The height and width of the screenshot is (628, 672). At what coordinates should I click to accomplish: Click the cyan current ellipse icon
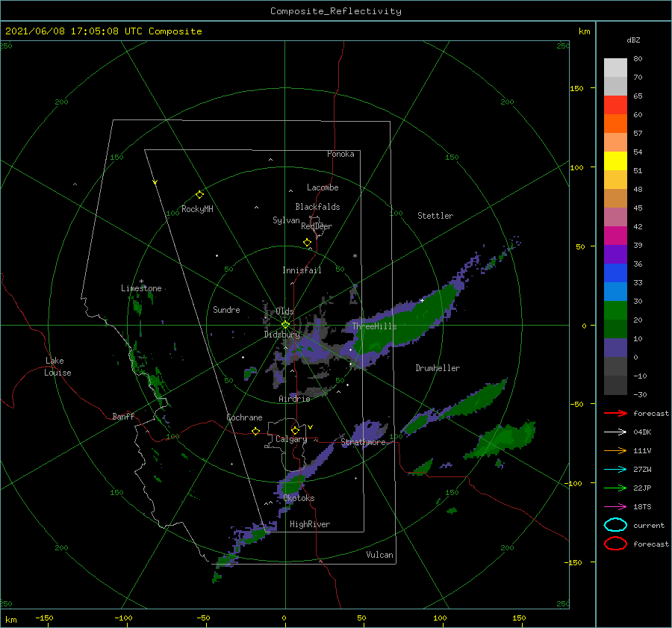tap(615, 525)
